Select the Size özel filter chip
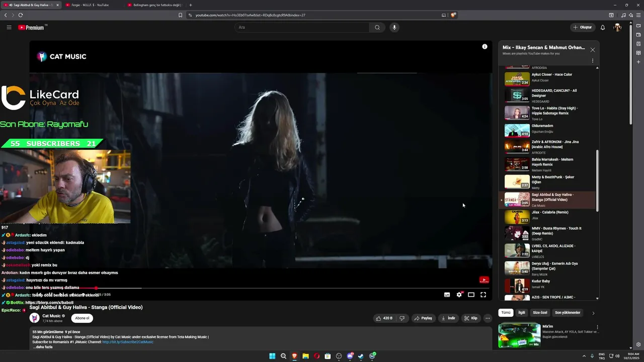 point(540,313)
